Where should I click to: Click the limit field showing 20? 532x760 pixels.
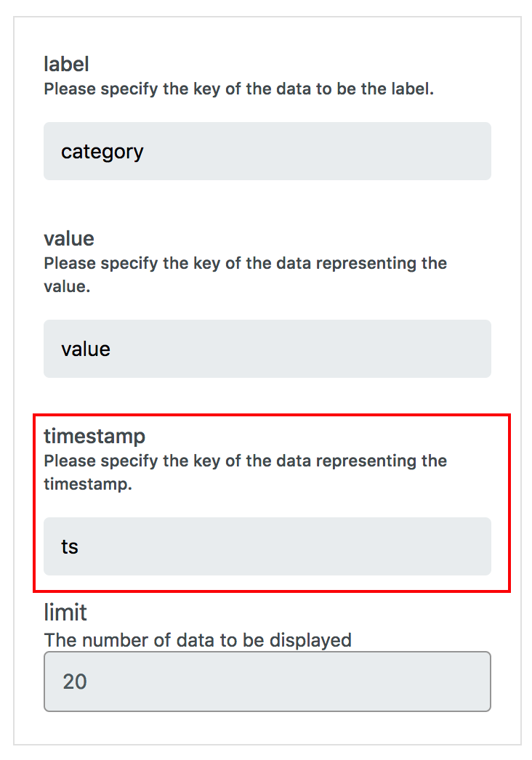tap(267, 682)
